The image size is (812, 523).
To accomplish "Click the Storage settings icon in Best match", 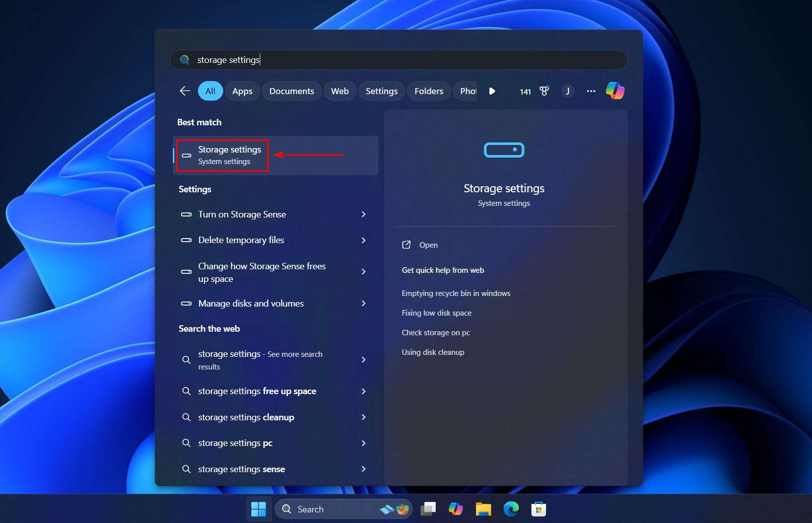I will tap(185, 155).
